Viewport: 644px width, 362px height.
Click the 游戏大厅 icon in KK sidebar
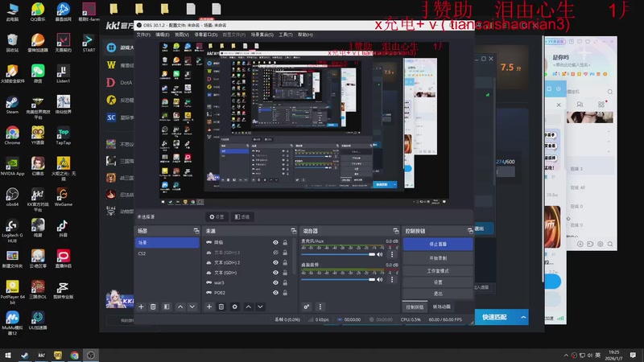pos(111,47)
